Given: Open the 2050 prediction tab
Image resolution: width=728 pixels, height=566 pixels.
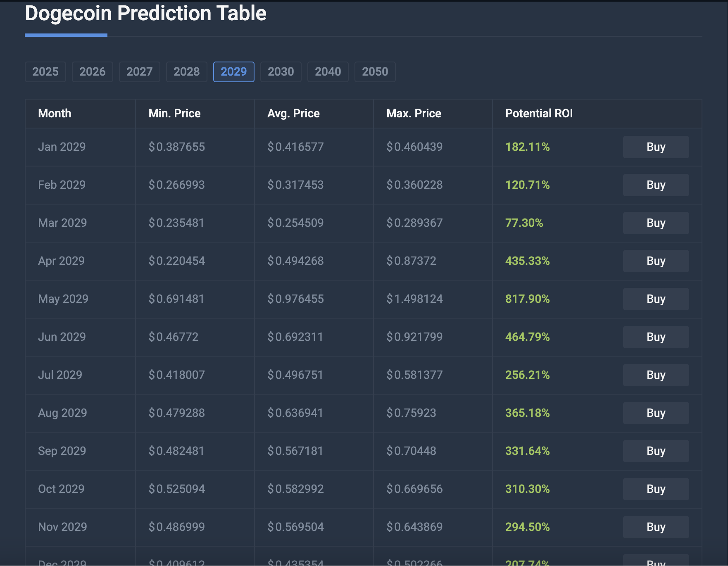Looking at the screenshot, I should pos(375,71).
